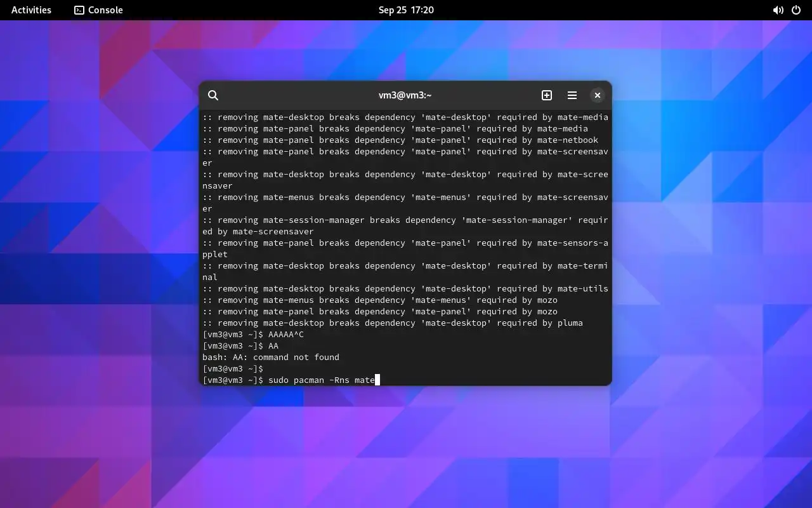Click the 'AAAAA^C' prompt line
This screenshot has width=812, height=508.
(x=253, y=334)
